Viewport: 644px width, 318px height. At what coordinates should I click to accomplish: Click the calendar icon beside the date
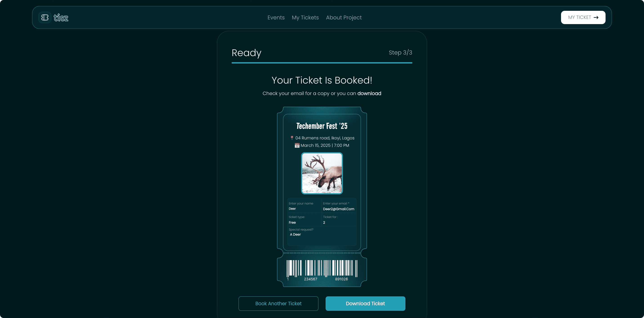click(x=297, y=145)
